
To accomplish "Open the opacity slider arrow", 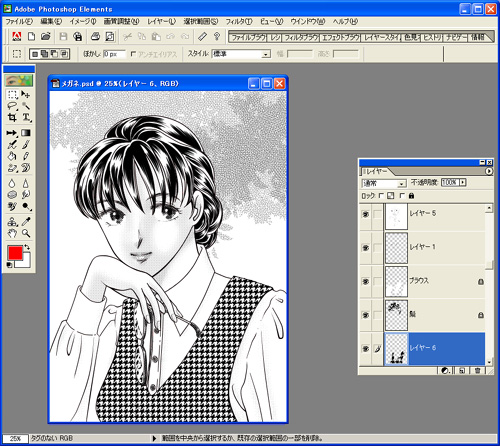I will [462, 182].
